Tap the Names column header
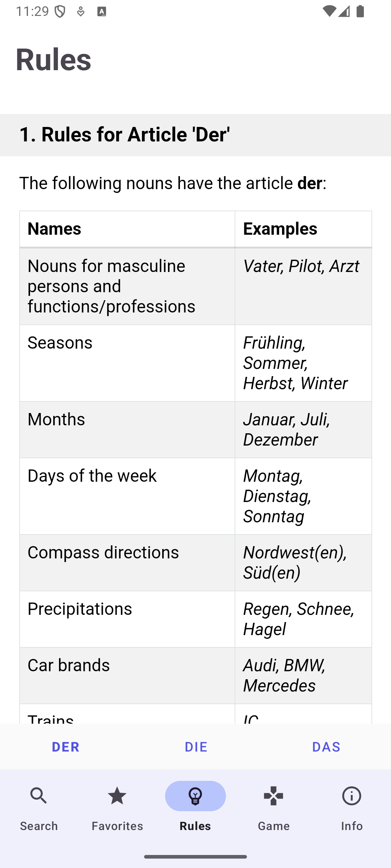391x868 pixels. (127, 229)
